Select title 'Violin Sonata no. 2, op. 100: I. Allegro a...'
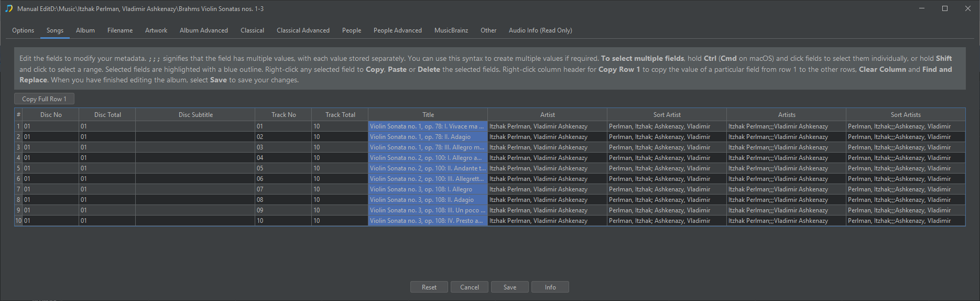980x301 pixels. pyautogui.click(x=428, y=158)
